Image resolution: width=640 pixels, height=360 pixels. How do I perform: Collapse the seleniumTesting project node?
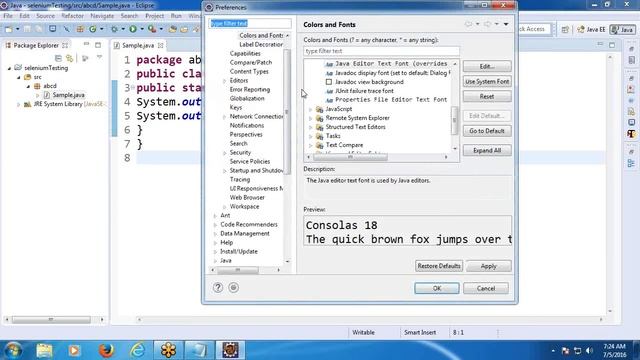(9, 68)
